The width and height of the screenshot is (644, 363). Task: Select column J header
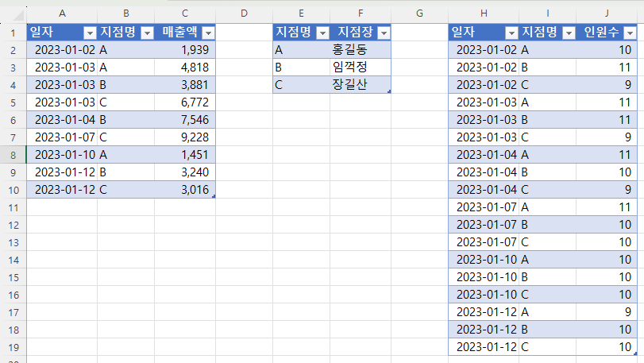(x=607, y=14)
